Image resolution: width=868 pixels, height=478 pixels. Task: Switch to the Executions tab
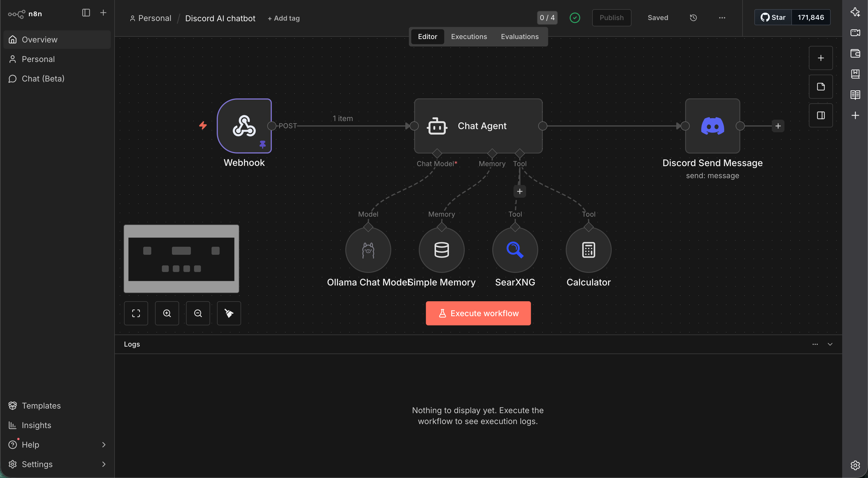pos(469,36)
